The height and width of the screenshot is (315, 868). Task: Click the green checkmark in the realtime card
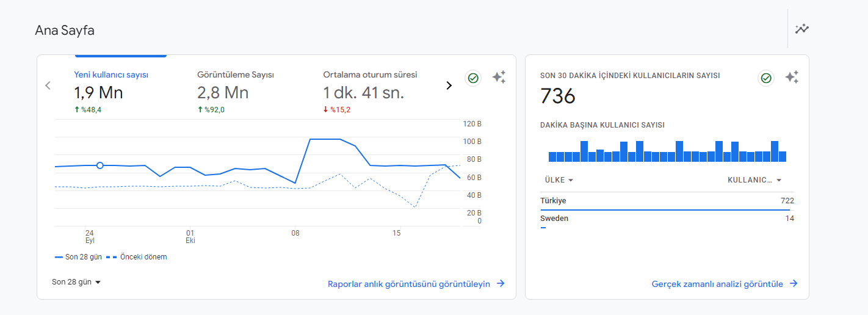(766, 78)
